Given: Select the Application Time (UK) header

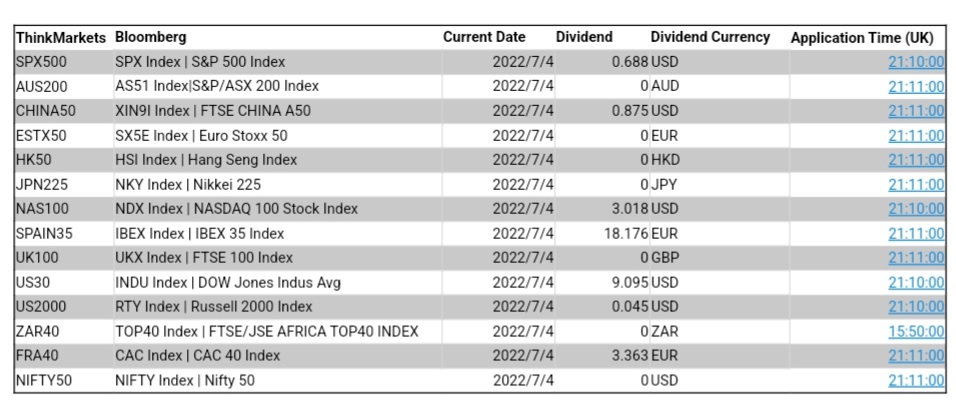Looking at the screenshot, I should coord(862,38).
